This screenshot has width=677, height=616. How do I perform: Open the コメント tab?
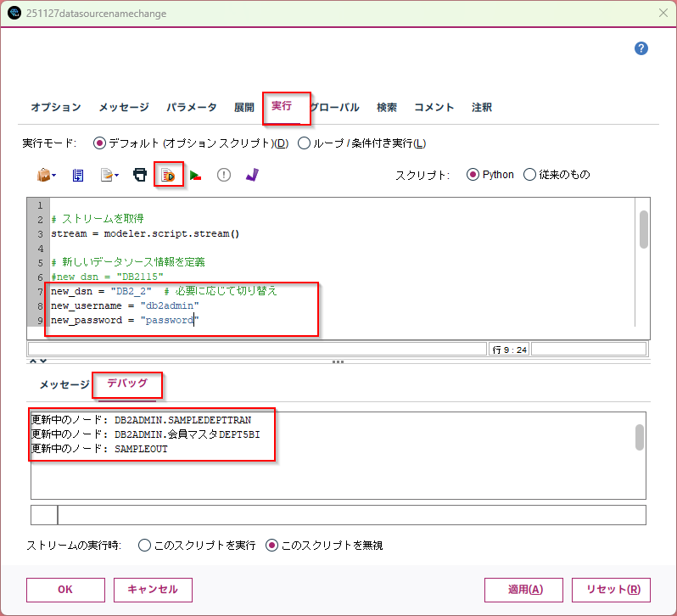coord(434,107)
